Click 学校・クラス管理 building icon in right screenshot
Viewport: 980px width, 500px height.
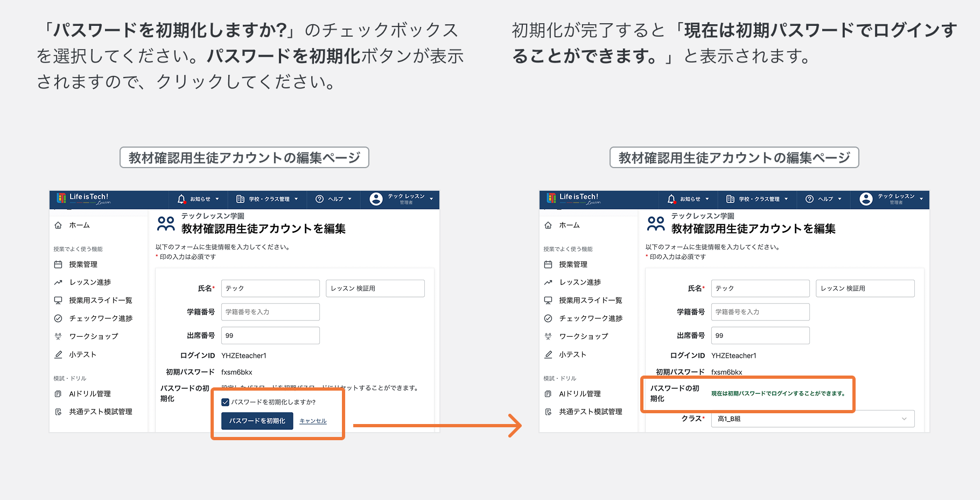[731, 199]
